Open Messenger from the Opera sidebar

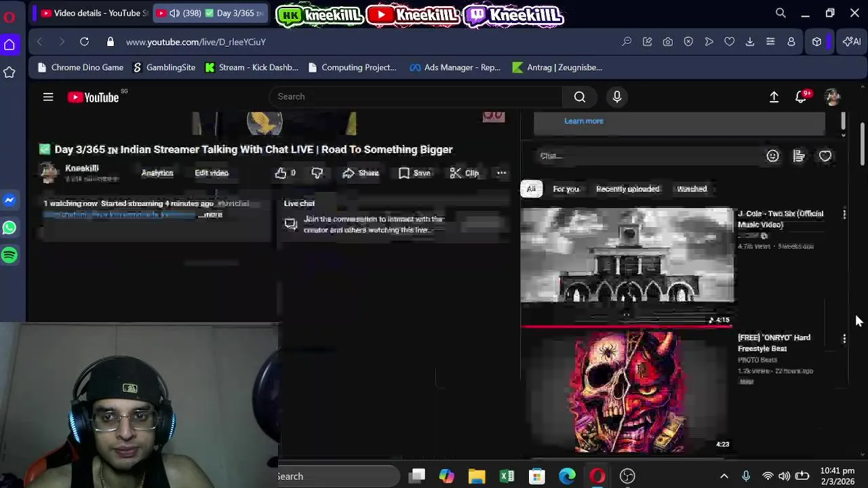pyautogui.click(x=9, y=201)
